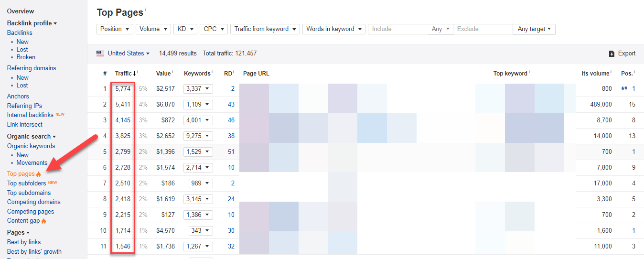Image resolution: width=644 pixels, height=259 pixels.
Task: Open Best by links' growth report
Action: [x=34, y=252]
